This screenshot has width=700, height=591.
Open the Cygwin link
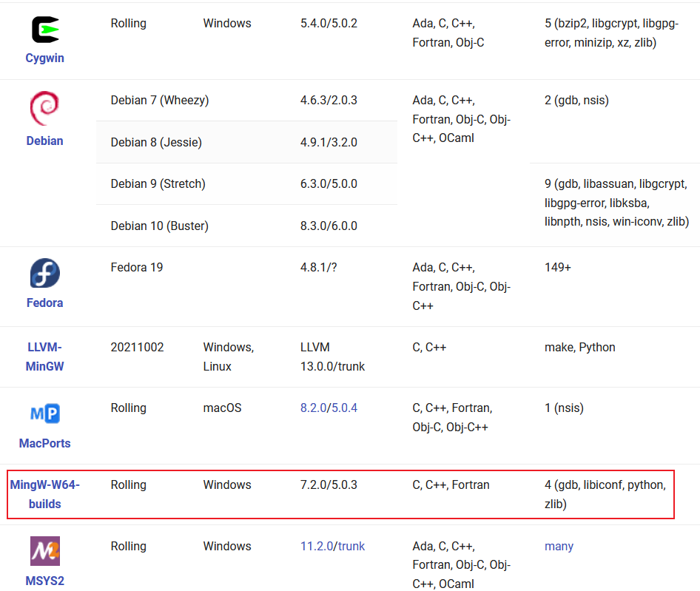tap(44, 58)
